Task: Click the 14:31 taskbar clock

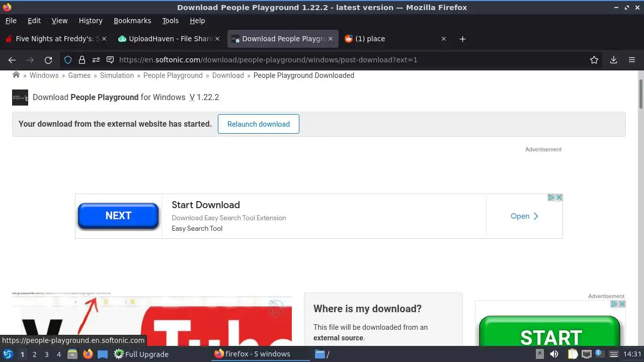Action: [632, 354]
